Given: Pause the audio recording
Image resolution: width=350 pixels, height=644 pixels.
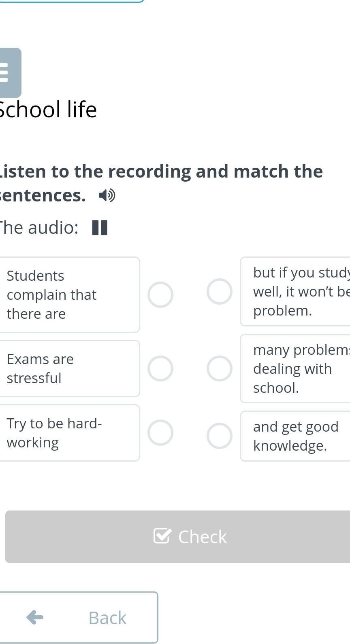Looking at the screenshot, I should pyautogui.click(x=100, y=228).
